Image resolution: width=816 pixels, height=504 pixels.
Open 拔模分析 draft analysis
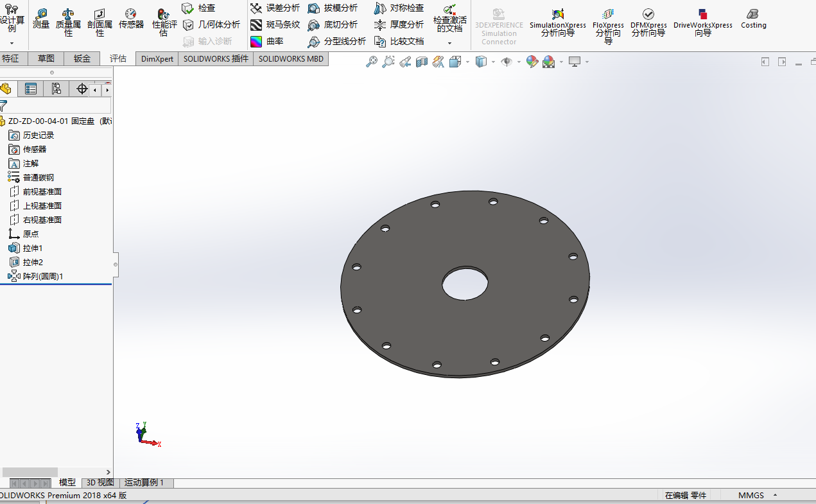tap(333, 8)
